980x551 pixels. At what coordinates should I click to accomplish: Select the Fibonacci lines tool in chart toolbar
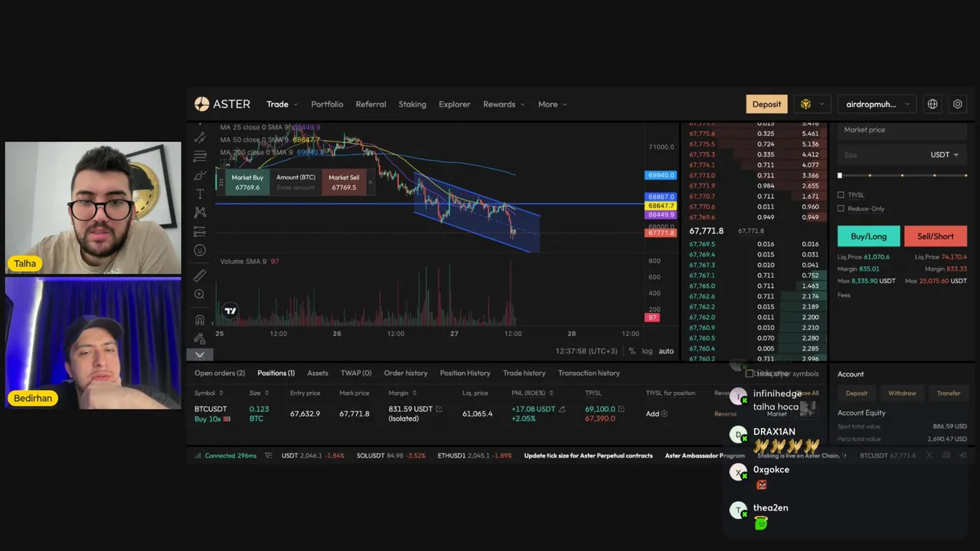pyautogui.click(x=200, y=156)
